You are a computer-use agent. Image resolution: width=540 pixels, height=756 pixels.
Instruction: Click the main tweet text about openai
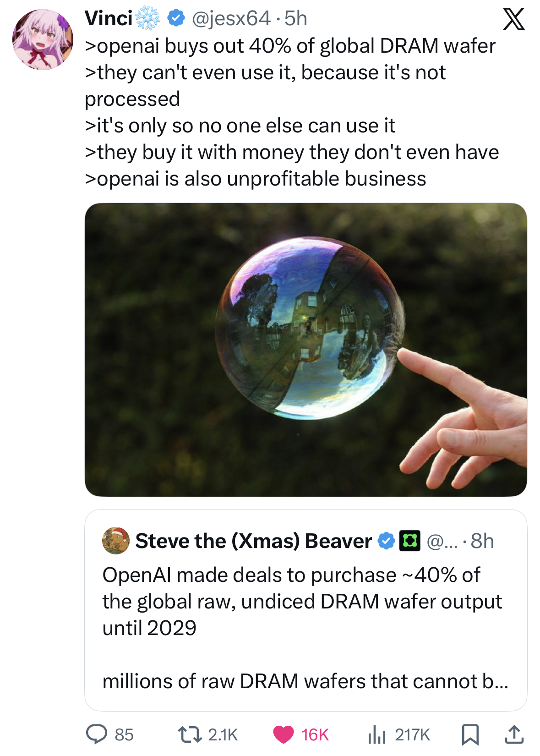(x=291, y=112)
